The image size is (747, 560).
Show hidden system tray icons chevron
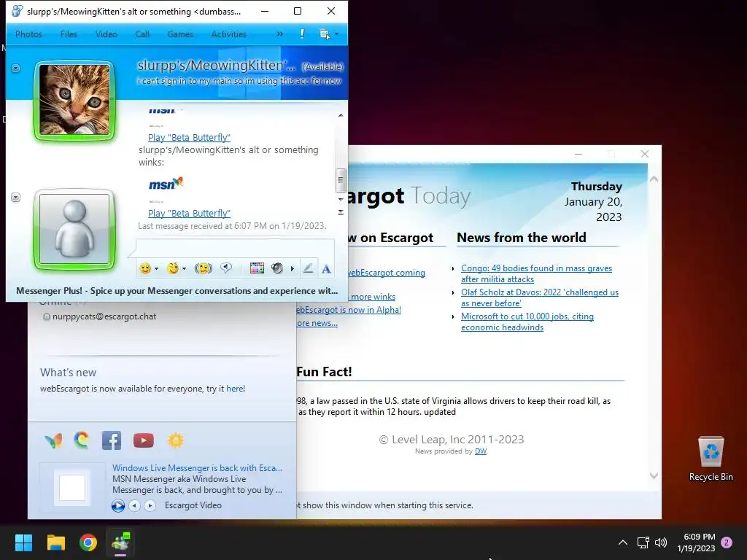(x=623, y=542)
